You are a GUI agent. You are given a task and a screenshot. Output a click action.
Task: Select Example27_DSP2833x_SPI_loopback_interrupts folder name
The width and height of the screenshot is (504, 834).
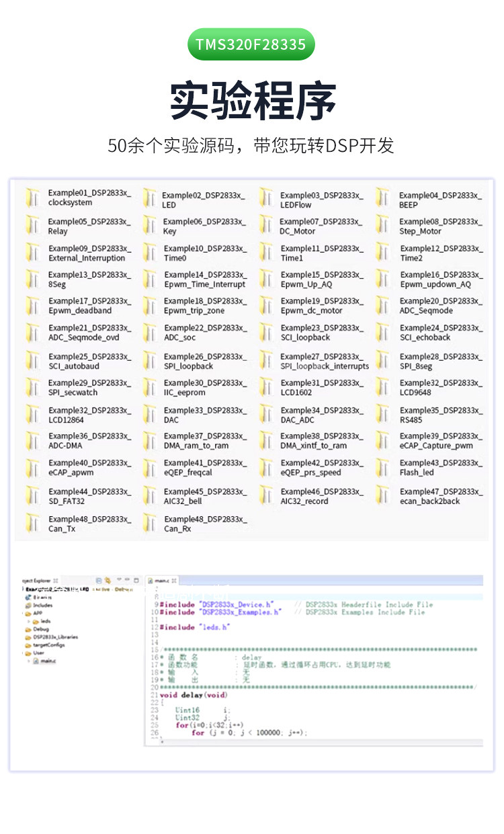click(x=325, y=362)
